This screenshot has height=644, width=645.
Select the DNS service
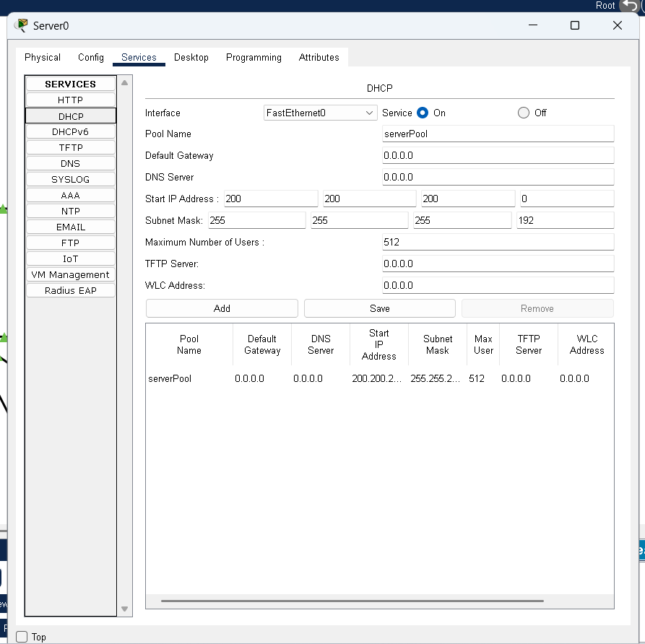click(71, 163)
